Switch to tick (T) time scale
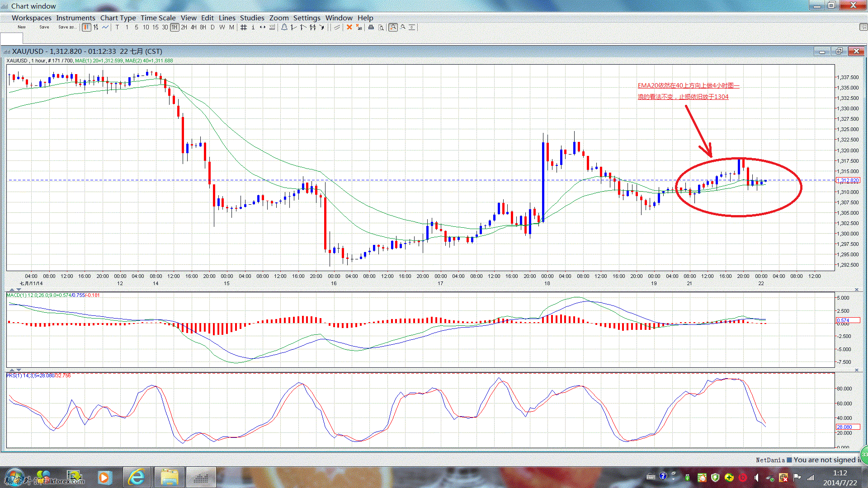 point(117,27)
